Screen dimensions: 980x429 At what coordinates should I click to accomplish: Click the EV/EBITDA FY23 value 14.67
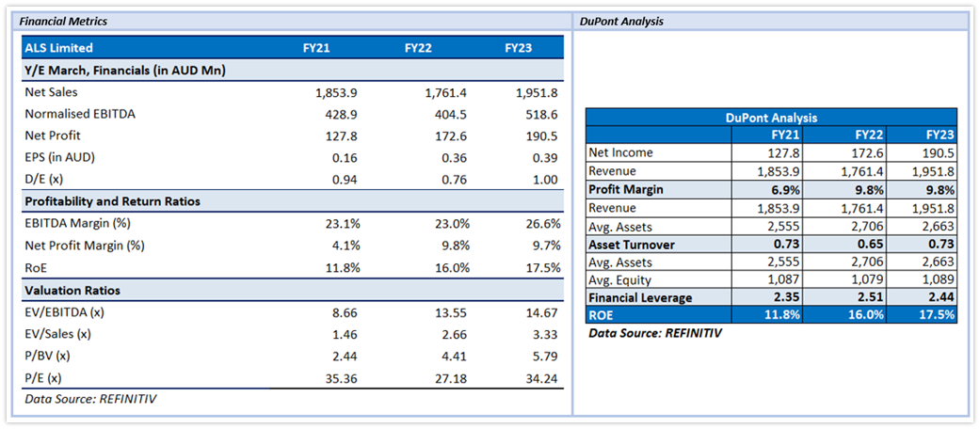(x=541, y=312)
